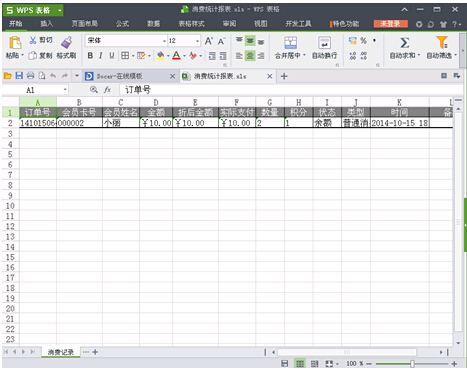Open the Page Layout (页面布局) tab
The height and width of the screenshot is (372, 467).
tap(85, 24)
